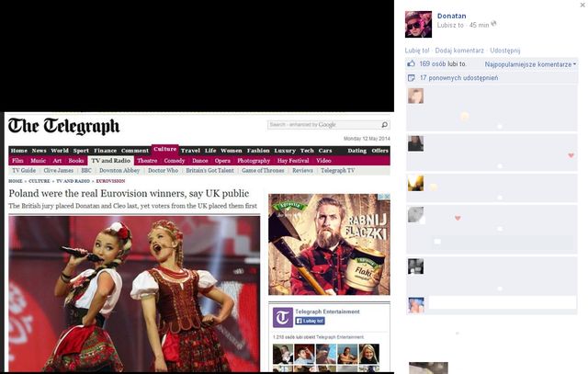Click the Facebook 'Lubię to!' button in widget
The width and height of the screenshot is (588, 374).
point(310,321)
